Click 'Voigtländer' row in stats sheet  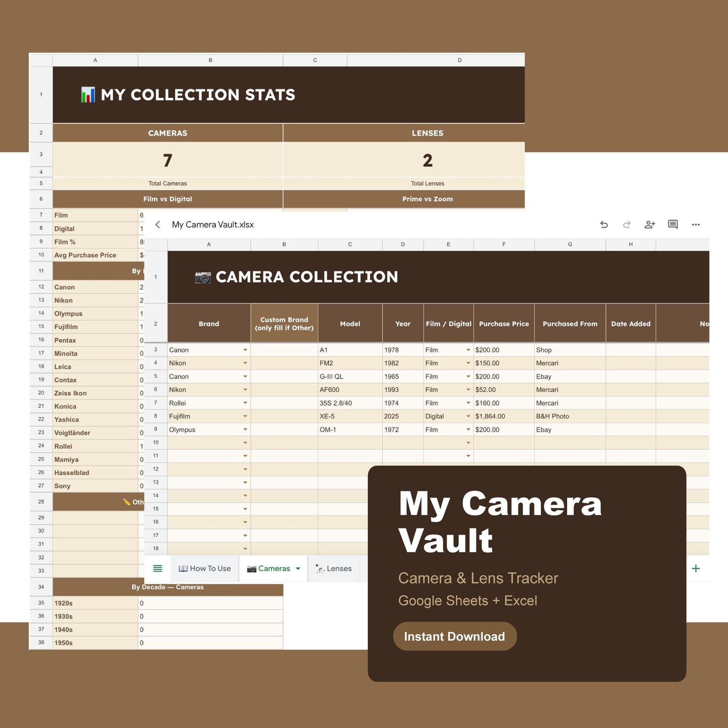point(95,433)
